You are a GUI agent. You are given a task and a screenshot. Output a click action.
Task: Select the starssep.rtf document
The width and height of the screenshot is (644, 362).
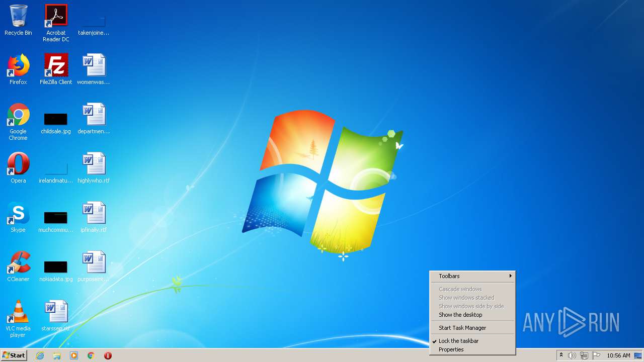click(x=56, y=316)
